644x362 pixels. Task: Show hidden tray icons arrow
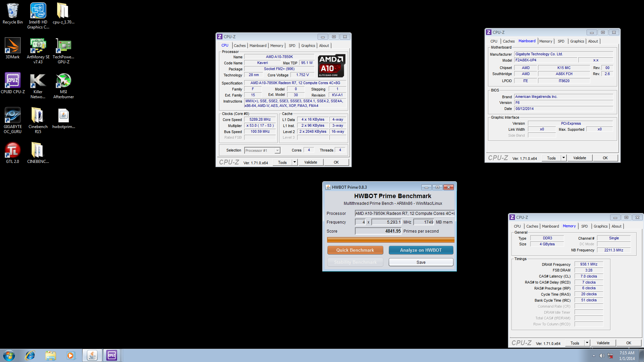[594, 356]
